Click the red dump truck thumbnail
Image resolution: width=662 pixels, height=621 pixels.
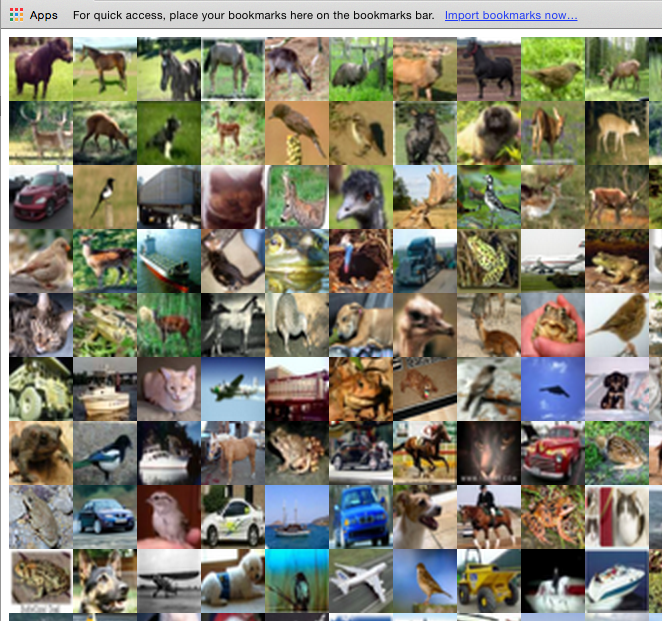coord(297,389)
